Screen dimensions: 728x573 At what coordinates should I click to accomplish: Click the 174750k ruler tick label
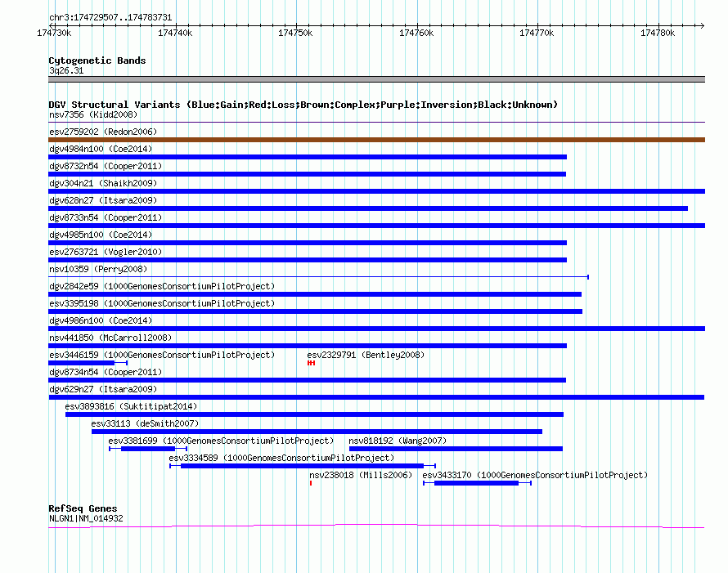[295, 33]
